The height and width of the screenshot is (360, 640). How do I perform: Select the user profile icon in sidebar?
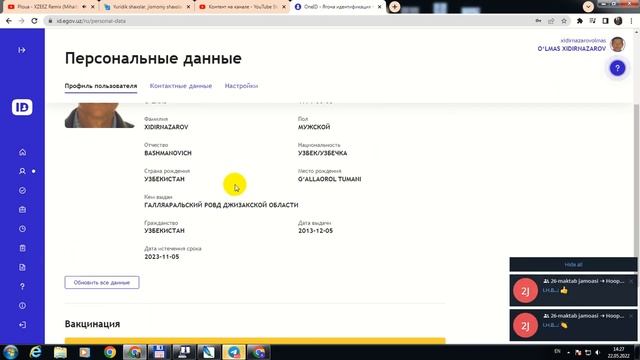pyautogui.click(x=22, y=171)
